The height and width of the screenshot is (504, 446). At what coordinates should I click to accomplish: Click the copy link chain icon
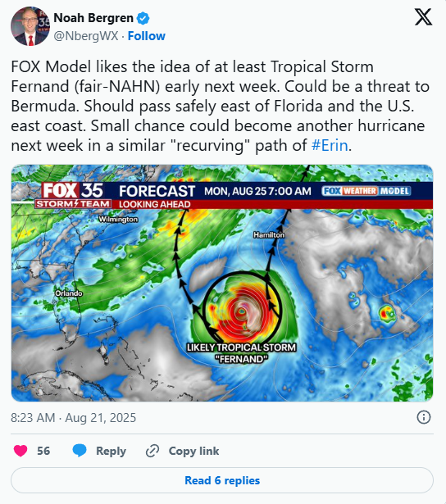[152, 451]
